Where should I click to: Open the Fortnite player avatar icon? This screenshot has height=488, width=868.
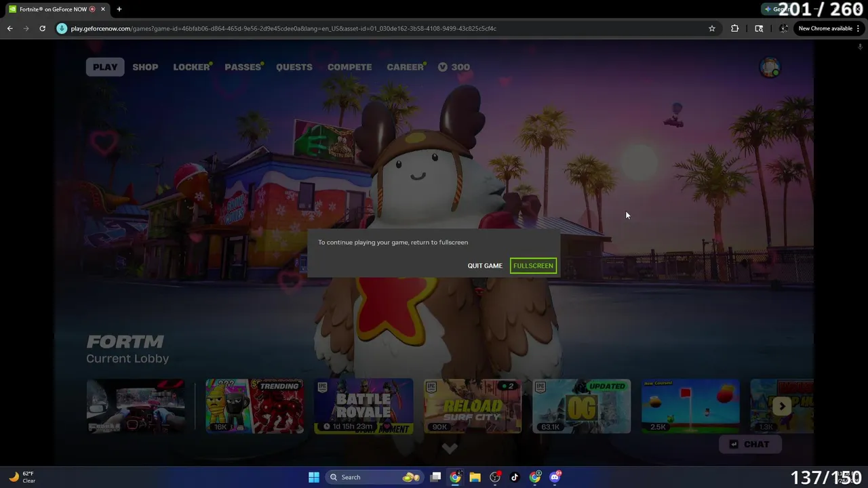[x=770, y=67]
